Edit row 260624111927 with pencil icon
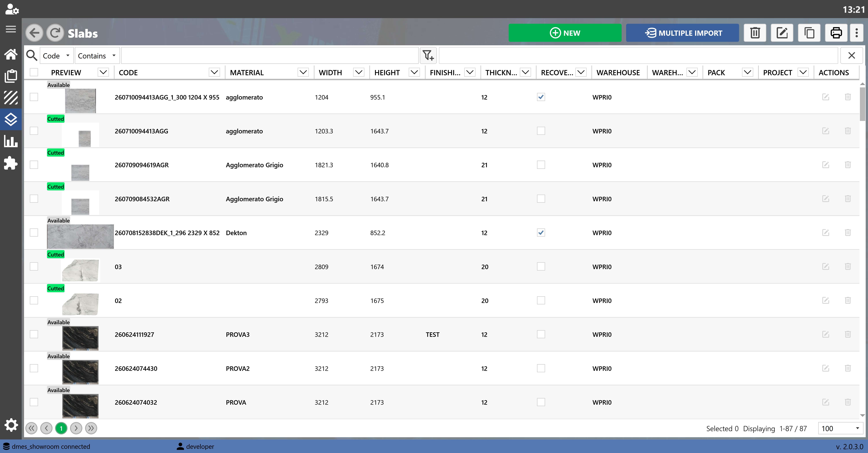Screen dimensions: 868x453 click(826, 334)
